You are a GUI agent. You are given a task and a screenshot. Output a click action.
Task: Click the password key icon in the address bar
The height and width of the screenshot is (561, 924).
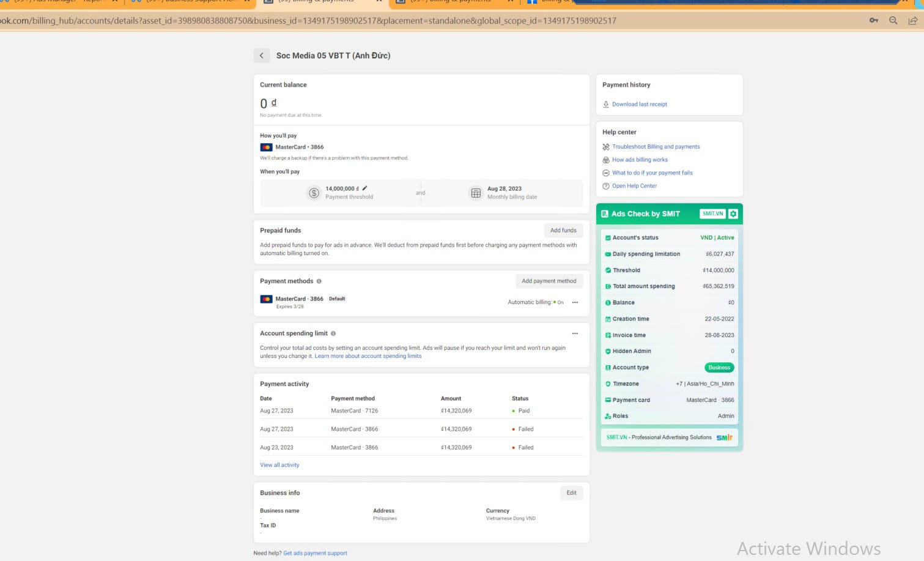click(874, 21)
